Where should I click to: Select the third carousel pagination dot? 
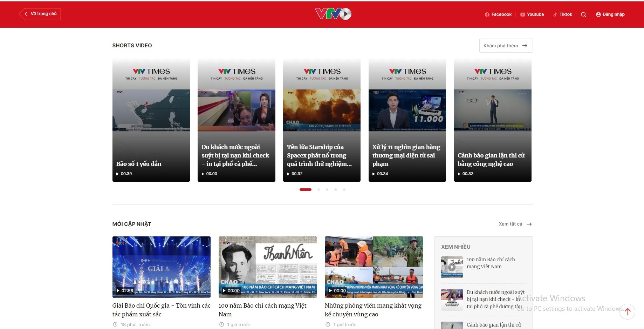coord(327,189)
